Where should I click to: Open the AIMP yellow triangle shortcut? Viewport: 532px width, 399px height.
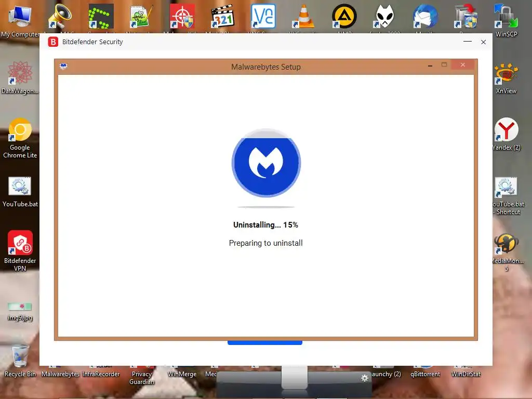(344, 16)
